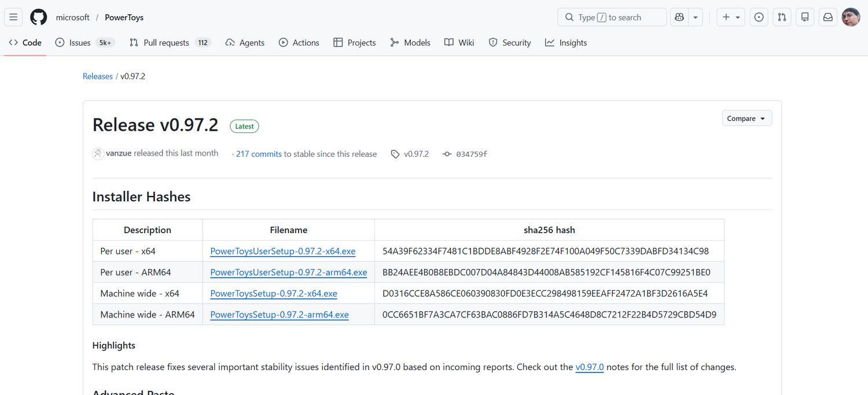Switch to the Actions tab
Image resolution: width=868 pixels, height=395 pixels.
click(x=299, y=43)
